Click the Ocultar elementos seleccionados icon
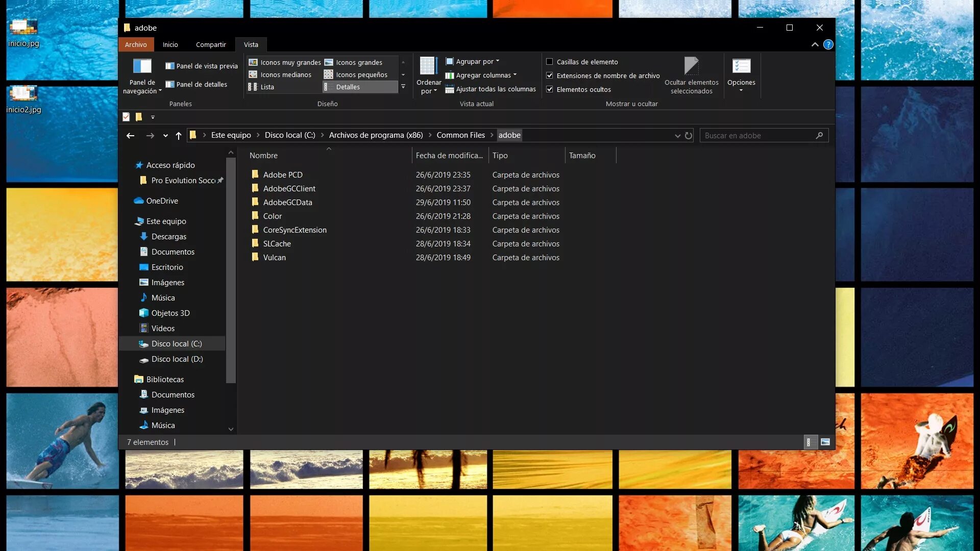 point(691,66)
